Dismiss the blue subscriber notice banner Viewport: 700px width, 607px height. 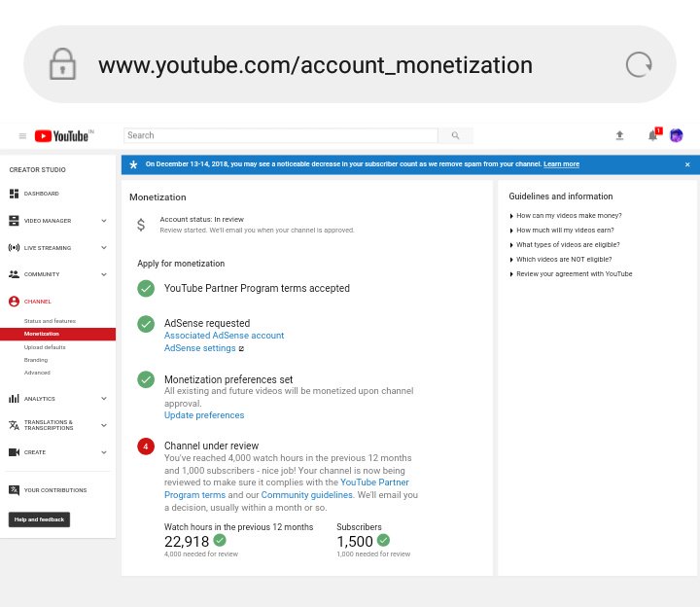[687, 164]
